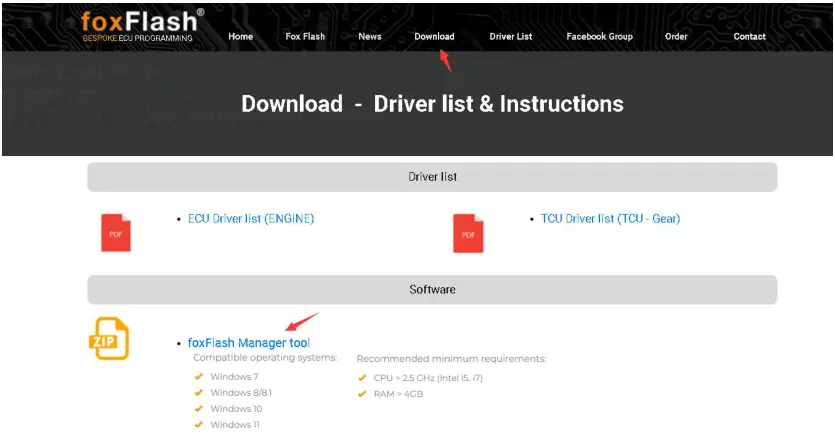Click the Driver list section header
835x437 pixels.
point(432,177)
